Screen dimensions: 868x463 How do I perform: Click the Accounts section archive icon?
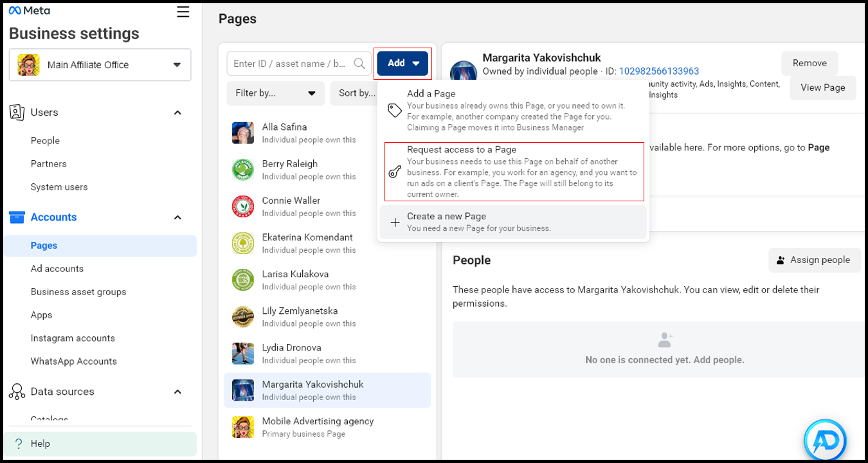pos(17,217)
